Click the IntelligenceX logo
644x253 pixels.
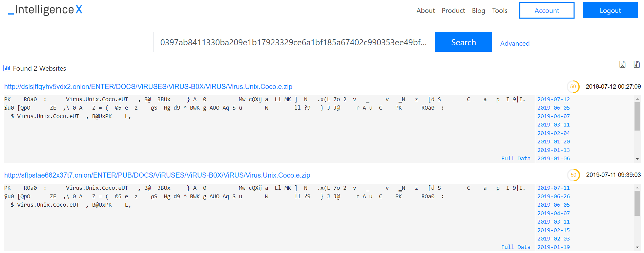[x=45, y=9]
